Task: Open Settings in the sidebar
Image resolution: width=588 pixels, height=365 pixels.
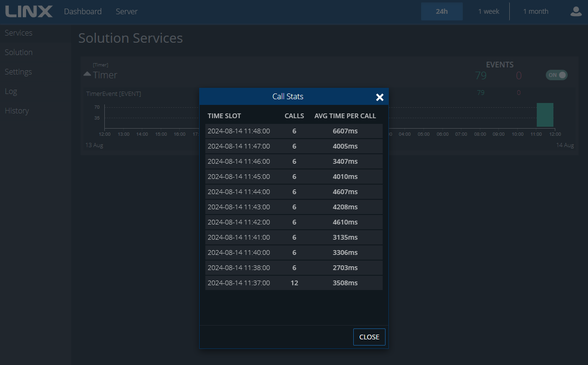Action: click(x=18, y=72)
